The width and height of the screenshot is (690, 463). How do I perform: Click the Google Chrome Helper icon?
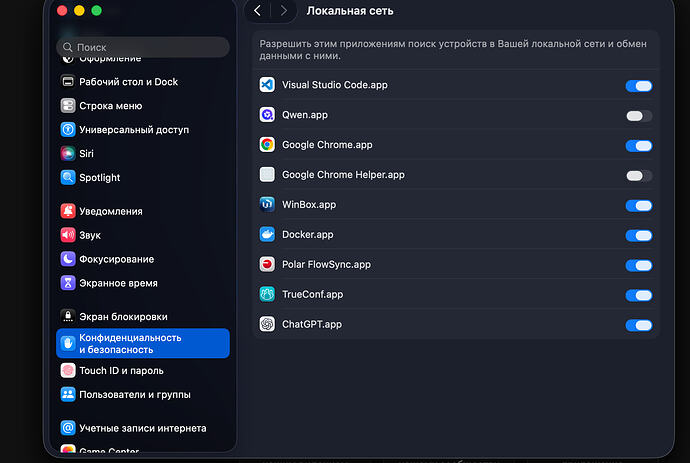(x=267, y=174)
